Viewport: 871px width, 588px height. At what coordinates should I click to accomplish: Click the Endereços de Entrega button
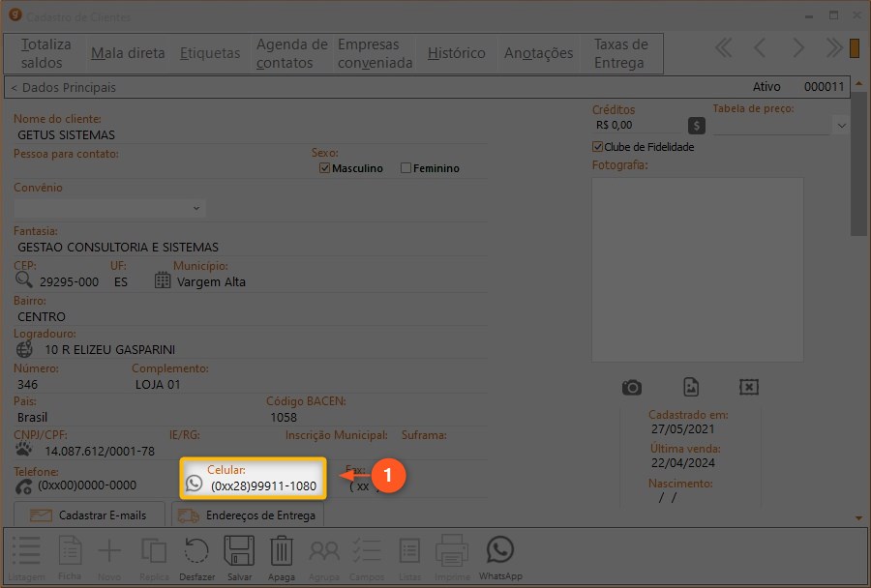pyautogui.click(x=248, y=515)
